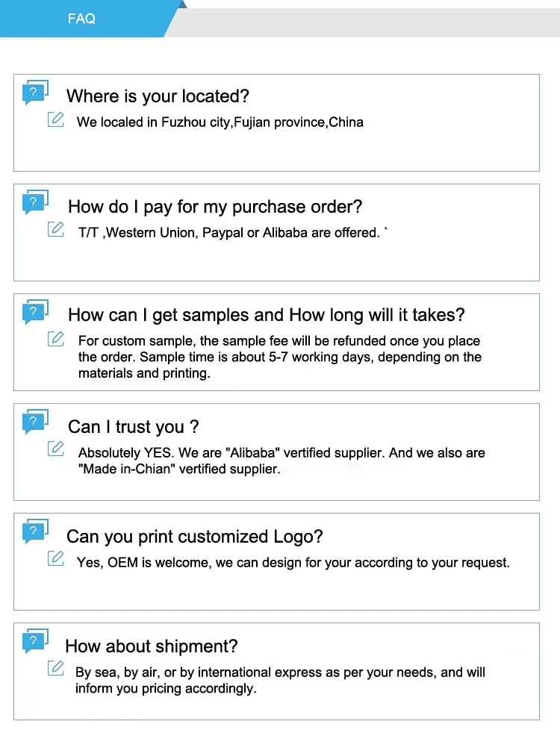Click the edit pencil icon beside the Fuzhou city answer
This screenshot has height=730, width=560.
point(56,119)
